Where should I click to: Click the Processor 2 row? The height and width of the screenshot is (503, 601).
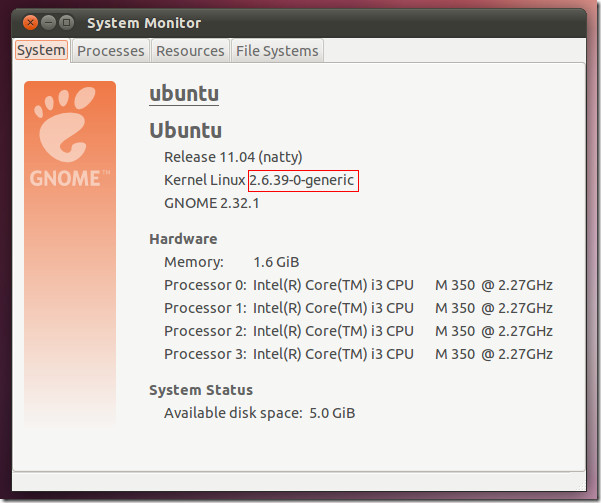(x=358, y=331)
